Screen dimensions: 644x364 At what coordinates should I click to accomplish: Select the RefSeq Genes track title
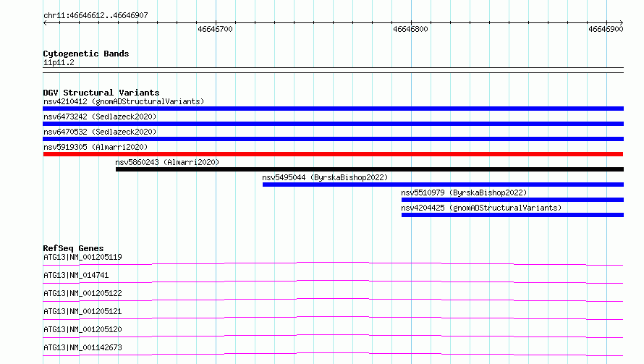[x=73, y=248]
